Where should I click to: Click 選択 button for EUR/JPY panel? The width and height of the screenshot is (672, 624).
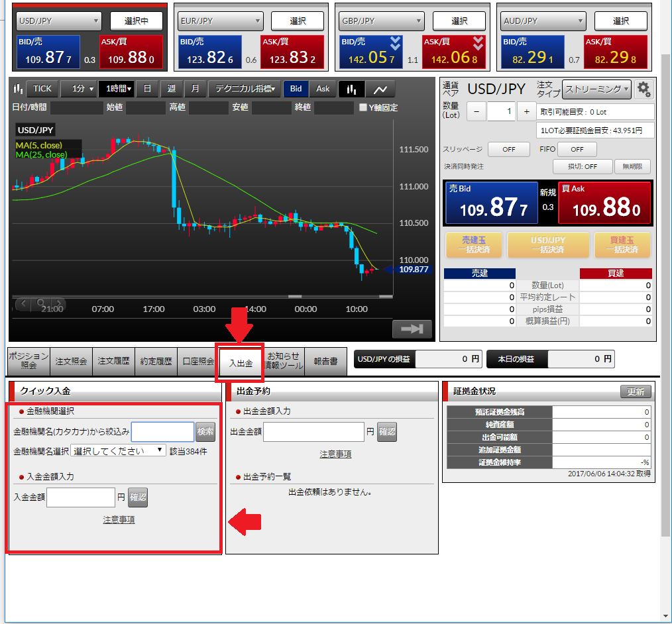point(298,21)
